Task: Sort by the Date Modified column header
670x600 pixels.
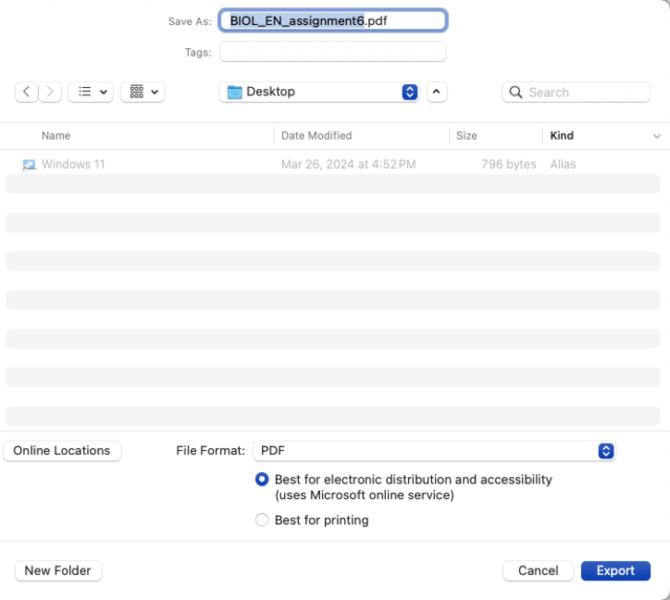Action: 317,135
